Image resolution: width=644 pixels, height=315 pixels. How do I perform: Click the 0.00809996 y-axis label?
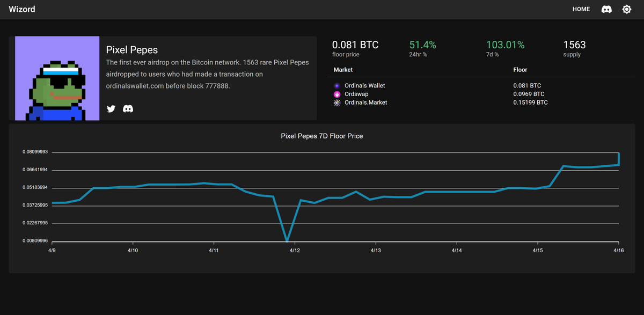click(x=35, y=240)
